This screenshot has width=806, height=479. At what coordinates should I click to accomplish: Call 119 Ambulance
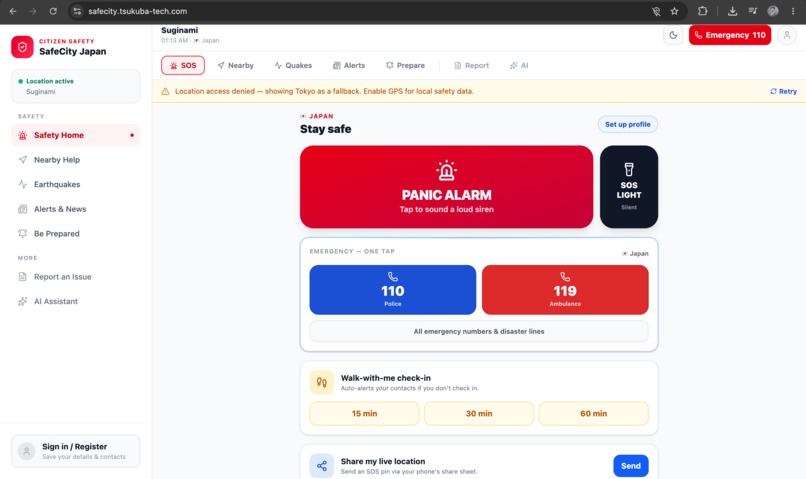tap(565, 290)
